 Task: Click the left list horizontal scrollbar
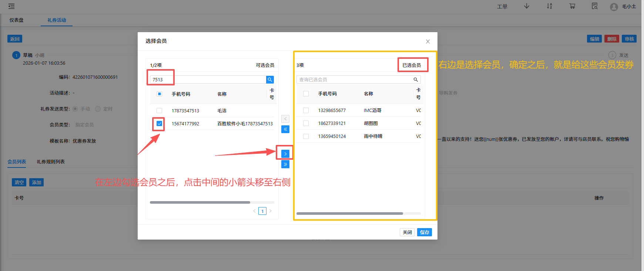point(200,202)
